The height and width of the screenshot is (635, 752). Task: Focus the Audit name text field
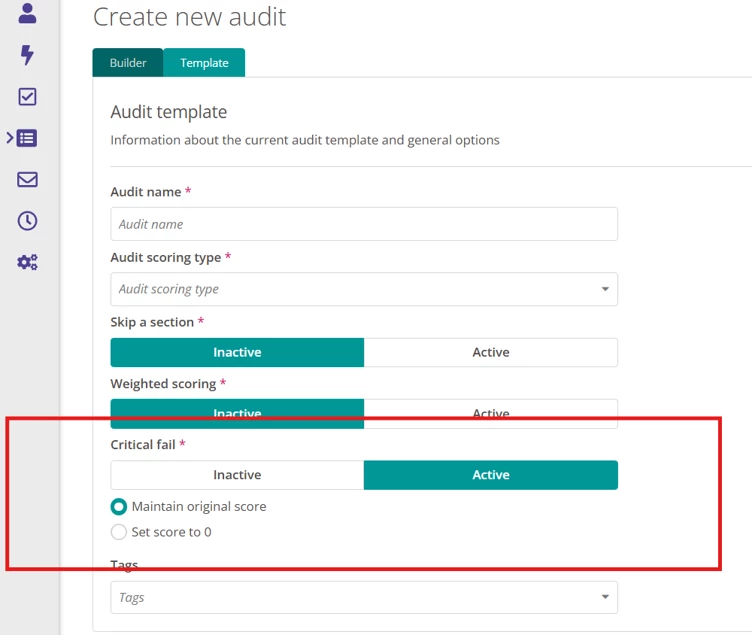coord(364,224)
